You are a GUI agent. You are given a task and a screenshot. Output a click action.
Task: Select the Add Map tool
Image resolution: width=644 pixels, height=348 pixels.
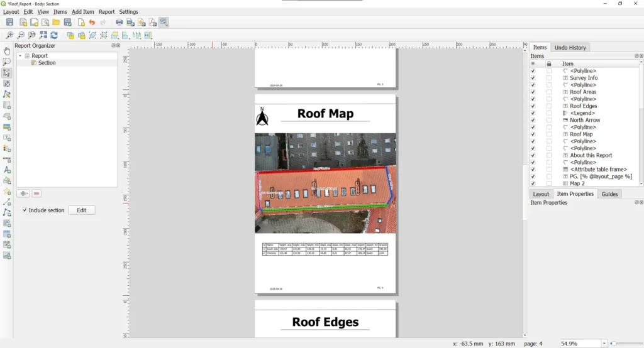tap(6, 105)
